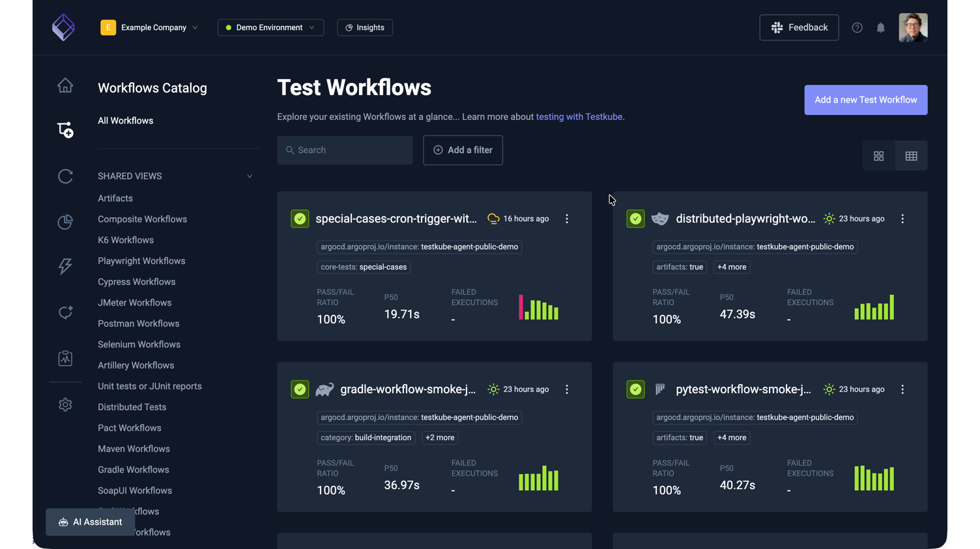This screenshot has width=980, height=549.
Task: Click the passed status icon on special-cases-cron-trigger
Action: pos(300,218)
